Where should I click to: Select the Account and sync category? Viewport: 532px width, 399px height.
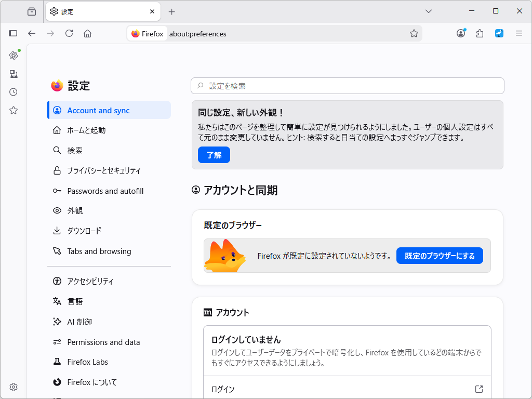click(x=109, y=110)
